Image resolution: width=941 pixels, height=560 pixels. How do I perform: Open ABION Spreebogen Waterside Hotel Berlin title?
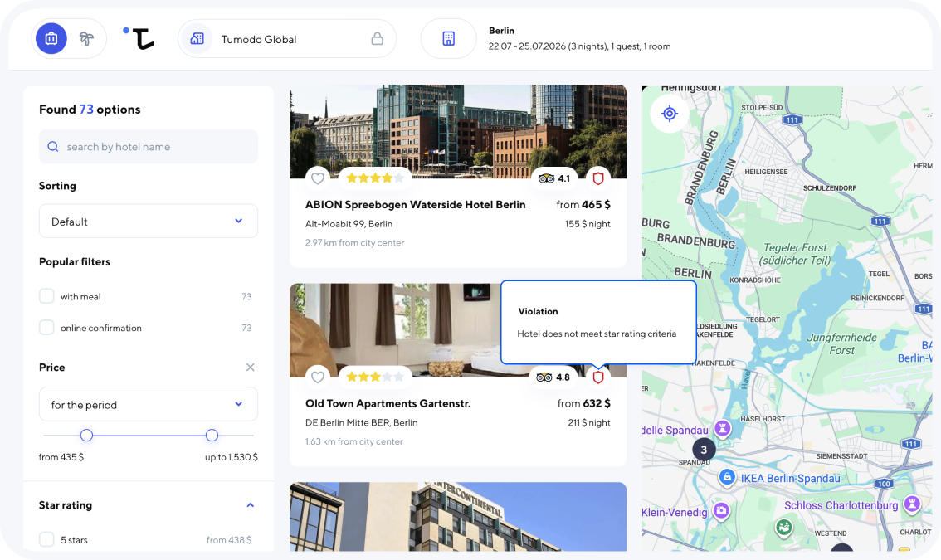pyautogui.click(x=415, y=205)
